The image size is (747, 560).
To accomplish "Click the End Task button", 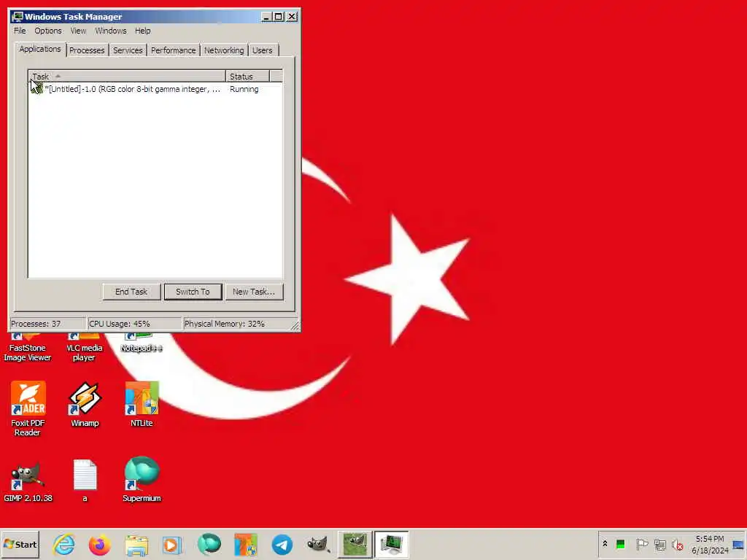I will [131, 292].
